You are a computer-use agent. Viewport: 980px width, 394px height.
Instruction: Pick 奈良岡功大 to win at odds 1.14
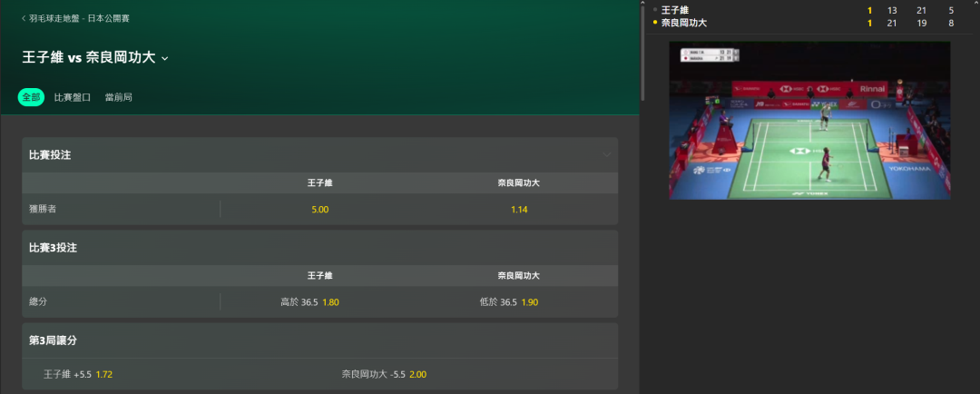click(519, 210)
